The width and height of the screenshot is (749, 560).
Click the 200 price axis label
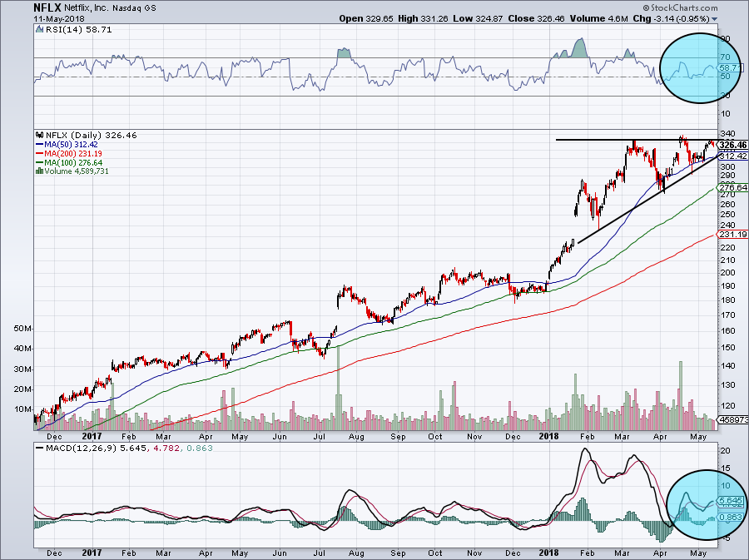point(727,273)
